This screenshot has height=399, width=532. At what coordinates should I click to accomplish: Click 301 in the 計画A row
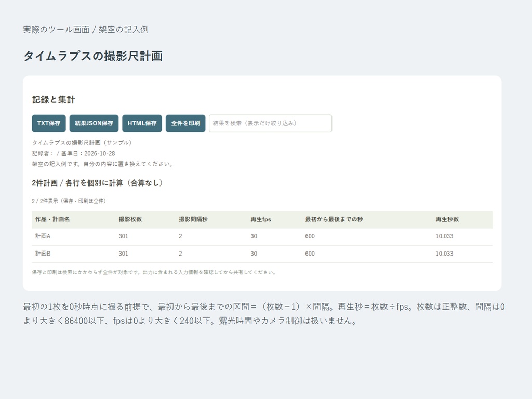[124, 236]
